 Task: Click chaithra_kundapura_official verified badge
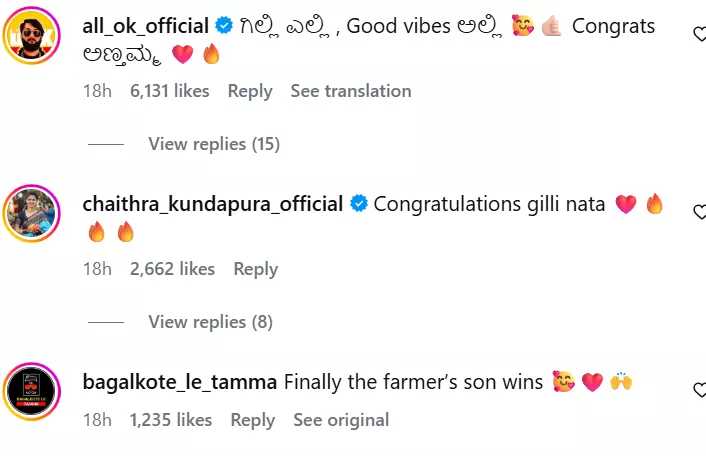click(x=360, y=204)
